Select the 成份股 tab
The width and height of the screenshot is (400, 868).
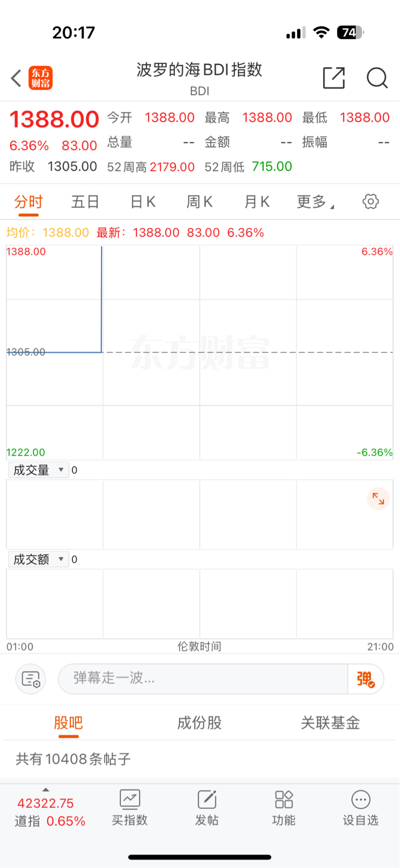tap(199, 722)
